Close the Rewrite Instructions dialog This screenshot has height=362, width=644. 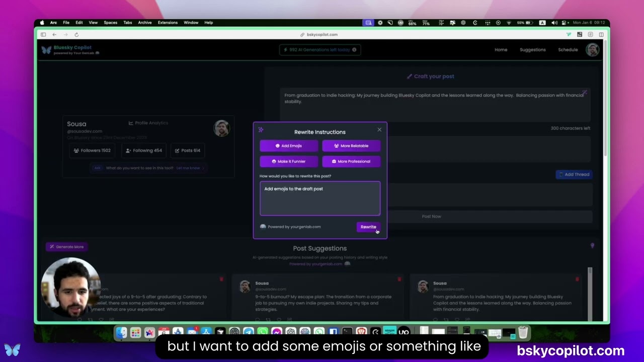tap(379, 130)
